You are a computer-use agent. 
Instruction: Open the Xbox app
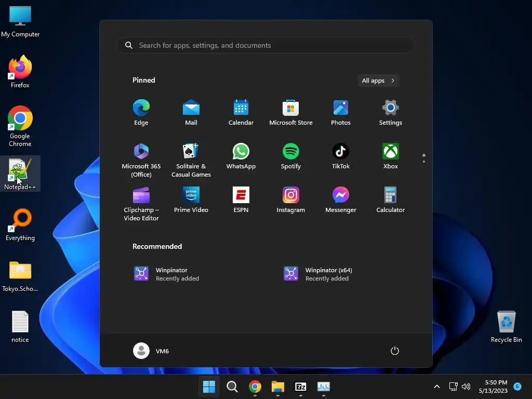pos(391,156)
